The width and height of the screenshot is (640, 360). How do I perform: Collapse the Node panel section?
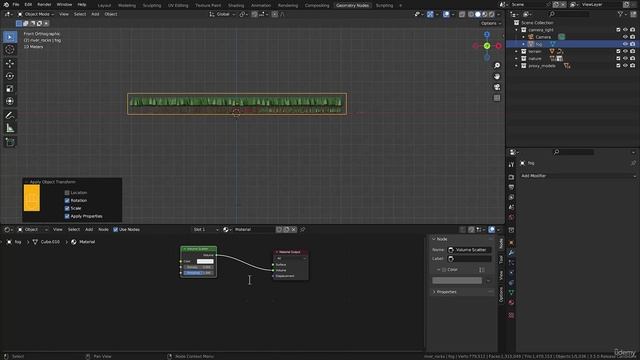pyautogui.click(x=434, y=239)
